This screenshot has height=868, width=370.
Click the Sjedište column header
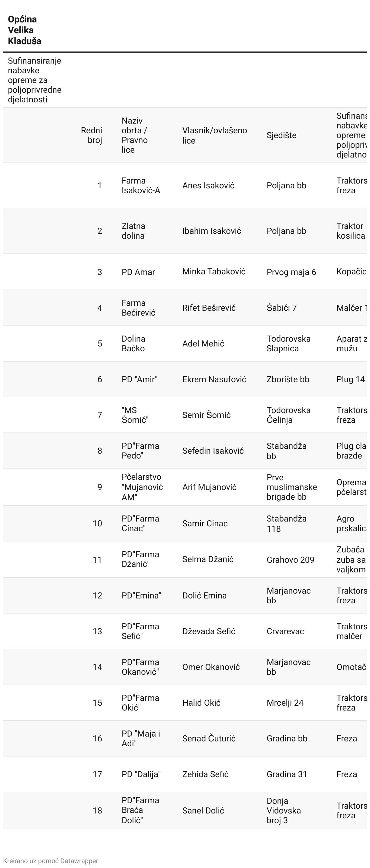[281, 135]
